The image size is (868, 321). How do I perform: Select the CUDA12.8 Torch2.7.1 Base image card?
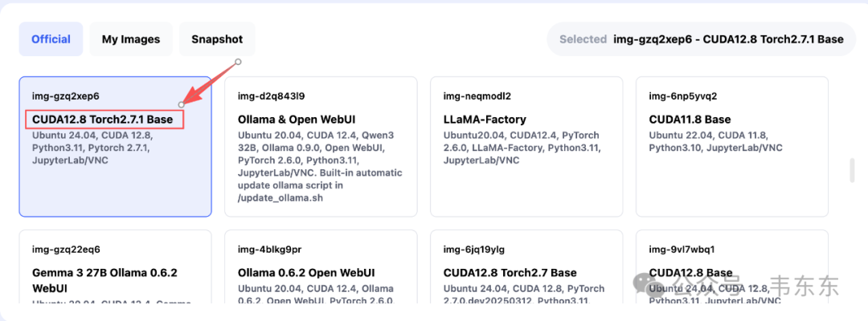click(115, 146)
